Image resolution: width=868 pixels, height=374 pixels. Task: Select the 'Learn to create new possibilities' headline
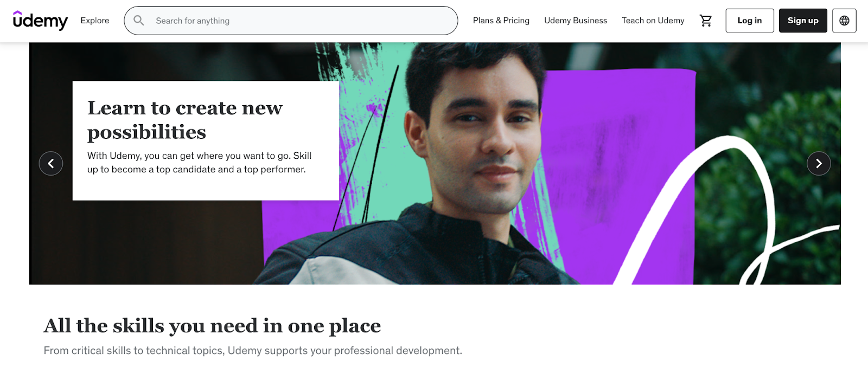pyautogui.click(x=185, y=120)
